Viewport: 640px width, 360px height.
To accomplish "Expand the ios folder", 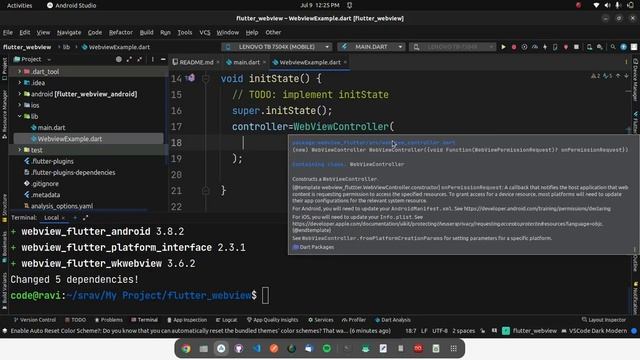I will click(x=19, y=105).
